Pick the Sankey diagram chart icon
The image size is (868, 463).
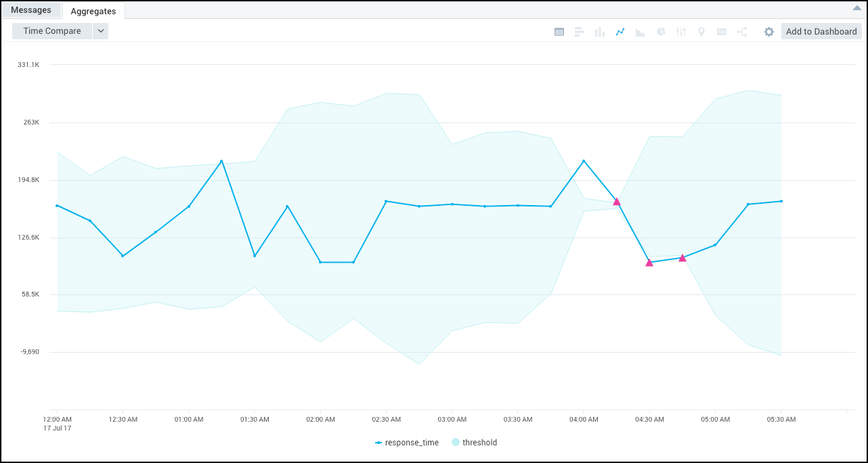pos(742,32)
